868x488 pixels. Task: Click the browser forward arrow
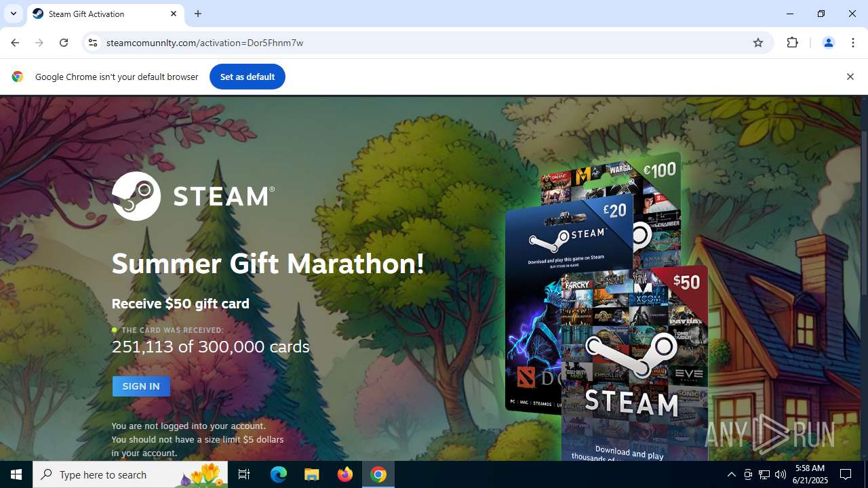coord(39,43)
